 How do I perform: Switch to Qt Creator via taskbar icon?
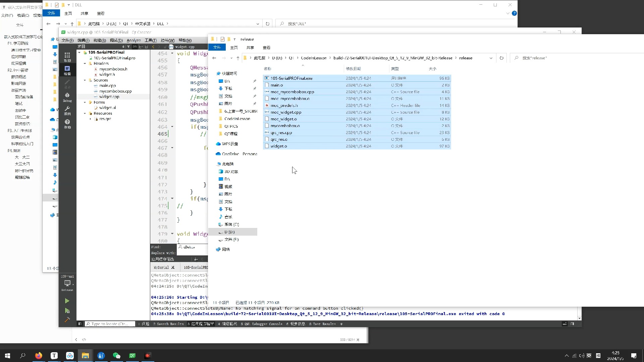pos(132,356)
